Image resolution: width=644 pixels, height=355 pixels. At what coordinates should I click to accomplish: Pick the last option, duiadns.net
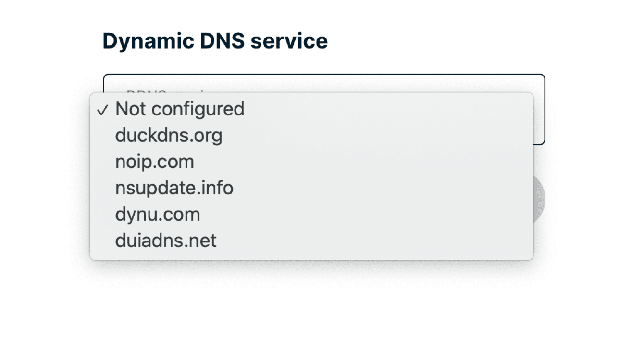pos(166,240)
